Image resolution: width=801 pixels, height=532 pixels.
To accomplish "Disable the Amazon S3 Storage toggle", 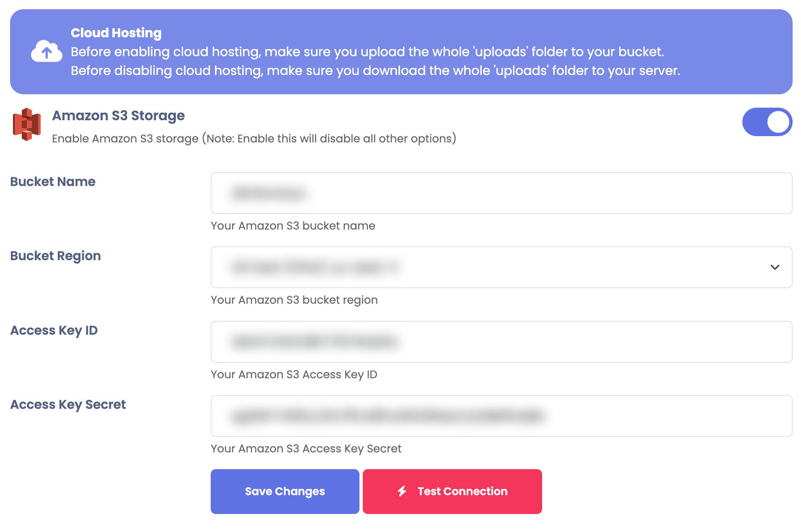I will [x=767, y=122].
